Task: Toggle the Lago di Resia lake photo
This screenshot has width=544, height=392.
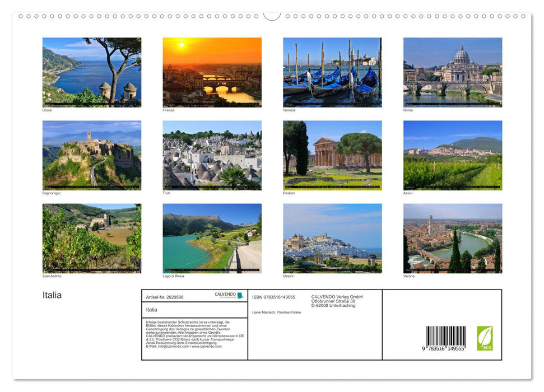Action: click(212, 238)
